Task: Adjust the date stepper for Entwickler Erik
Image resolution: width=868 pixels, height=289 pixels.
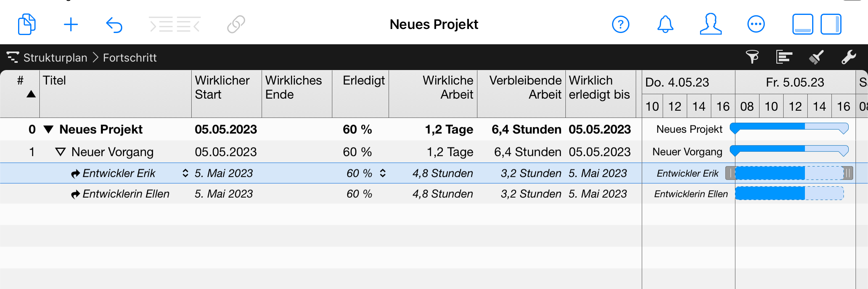Action: [x=185, y=173]
